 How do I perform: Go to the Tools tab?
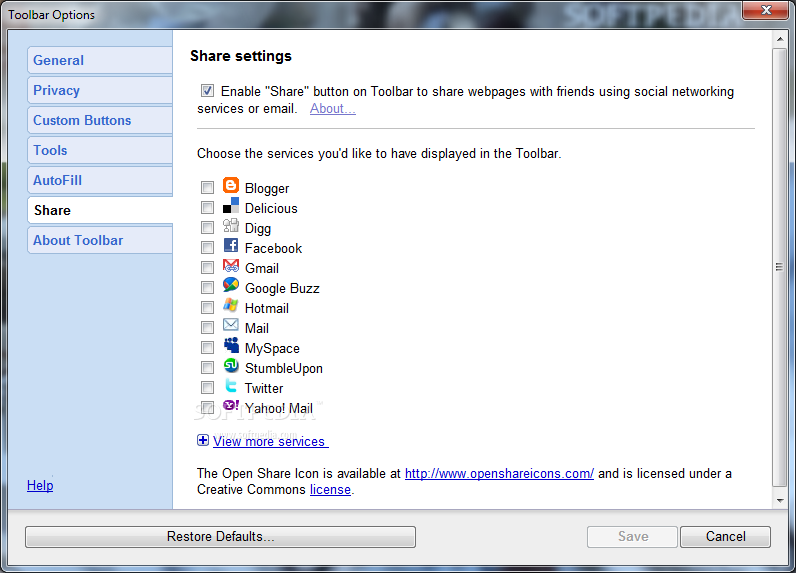pyautogui.click(x=100, y=150)
